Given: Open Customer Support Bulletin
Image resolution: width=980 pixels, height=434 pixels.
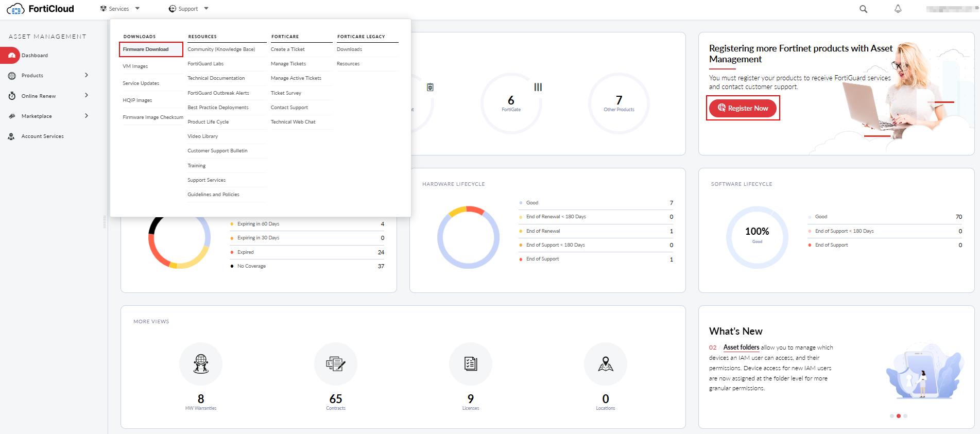Looking at the screenshot, I should 217,151.
